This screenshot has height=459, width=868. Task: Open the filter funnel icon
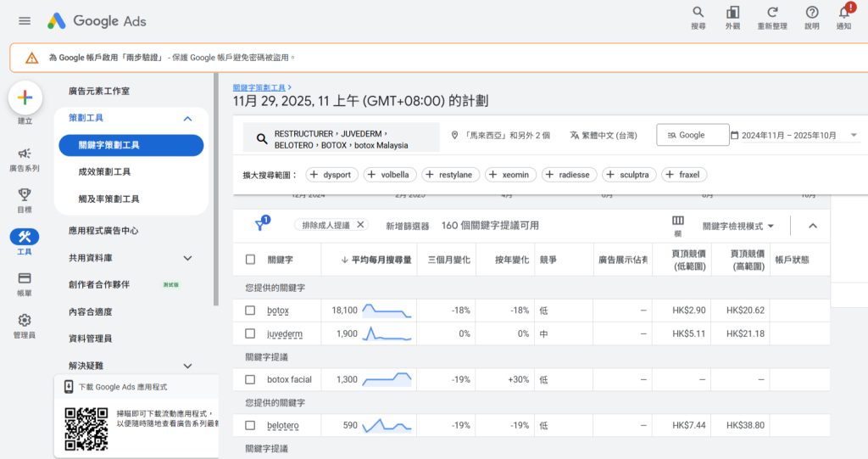coord(261,225)
